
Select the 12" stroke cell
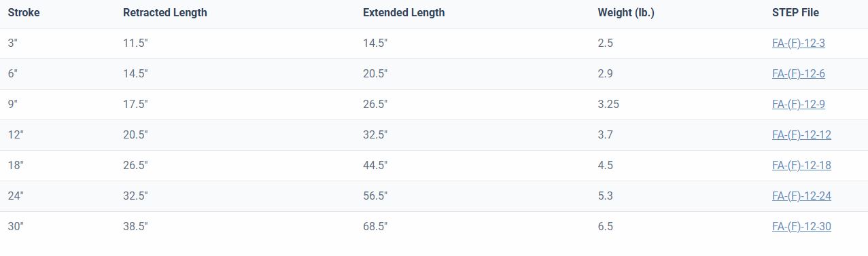pyautogui.click(x=16, y=135)
